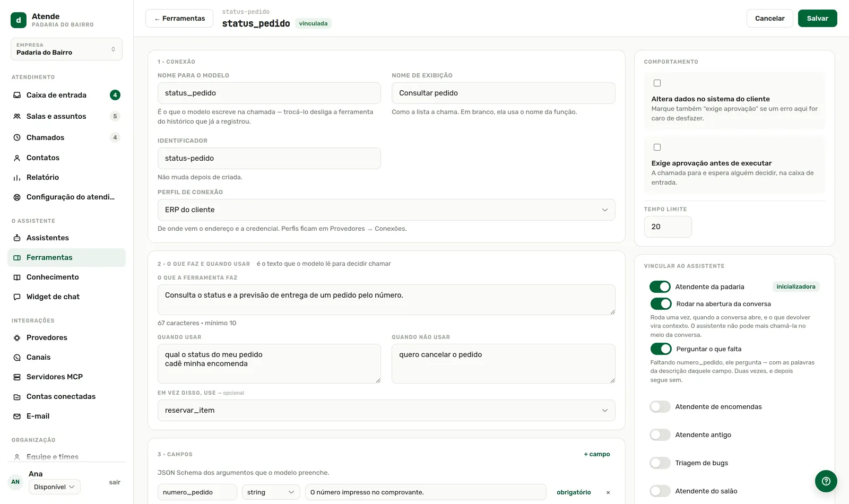Click the Contas conectadas icon

click(x=17, y=396)
